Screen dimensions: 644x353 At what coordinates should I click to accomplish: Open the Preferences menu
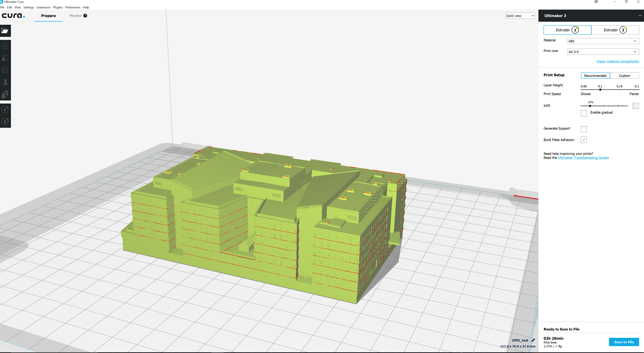point(73,7)
